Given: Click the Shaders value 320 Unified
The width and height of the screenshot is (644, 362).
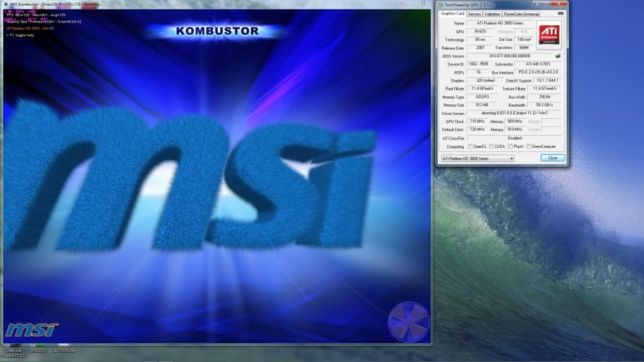Looking at the screenshot, I should [x=485, y=80].
